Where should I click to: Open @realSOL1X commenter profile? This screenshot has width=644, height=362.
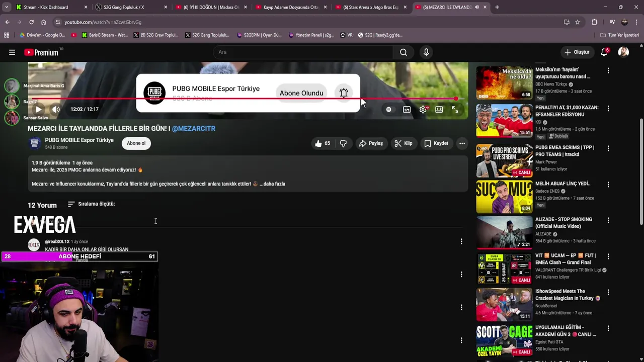coord(57,242)
